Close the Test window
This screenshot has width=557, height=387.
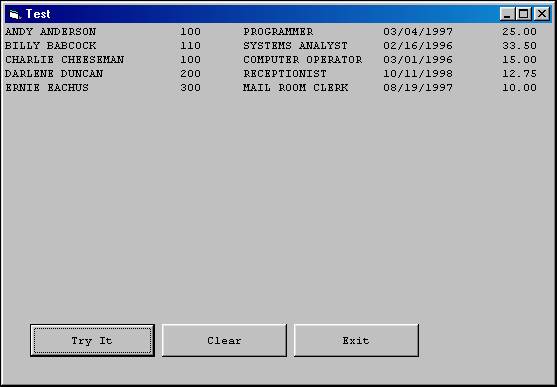542,14
